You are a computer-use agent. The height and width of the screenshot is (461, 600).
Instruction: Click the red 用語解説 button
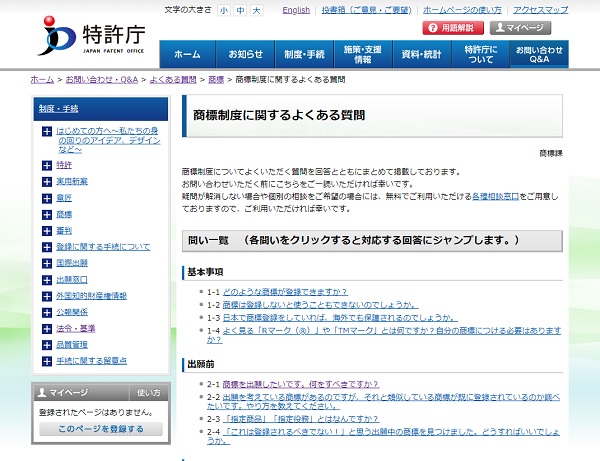click(x=453, y=28)
